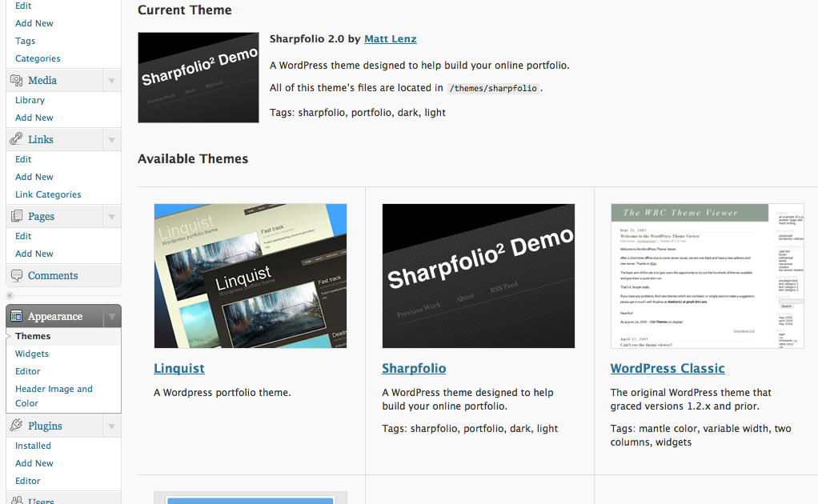Viewport: 818px width, 504px height.
Task: Open the Links menu heading
Action: pyautogui.click(x=41, y=139)
